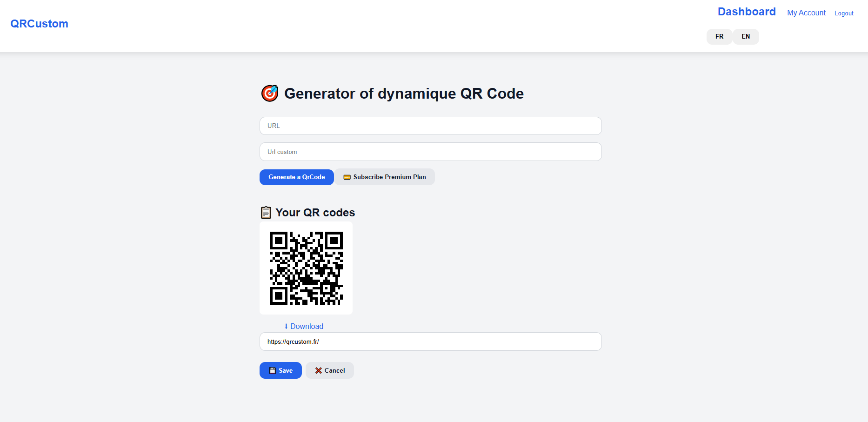868x422 pixels.
Task: Click the clipboard icon by Your QR codes
Action: [266, 213]
